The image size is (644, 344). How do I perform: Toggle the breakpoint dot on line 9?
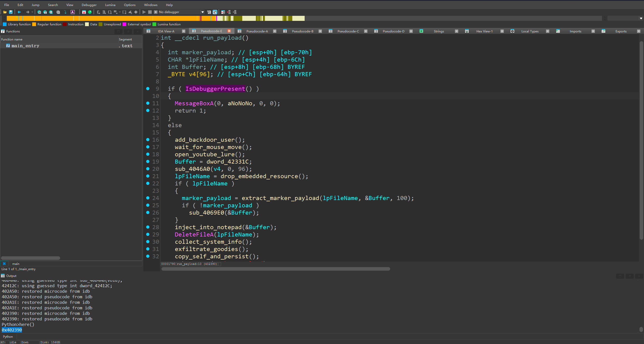pos(148,88)
